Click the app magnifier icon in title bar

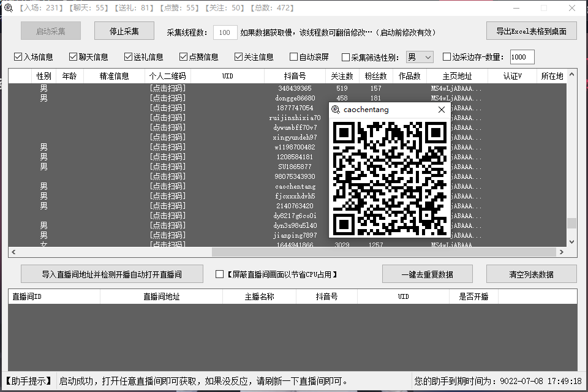pyautogui.click(x=9, y=8)
